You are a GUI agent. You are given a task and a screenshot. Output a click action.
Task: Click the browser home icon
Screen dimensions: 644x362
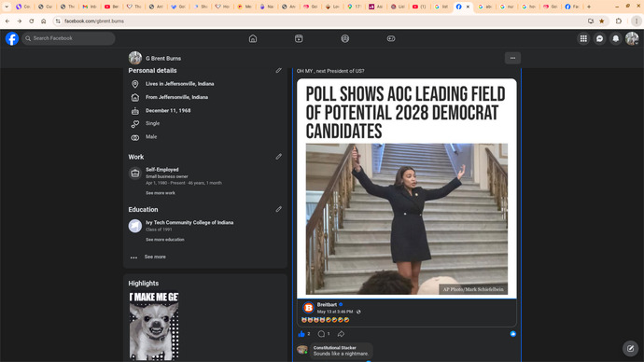[44, 21]
